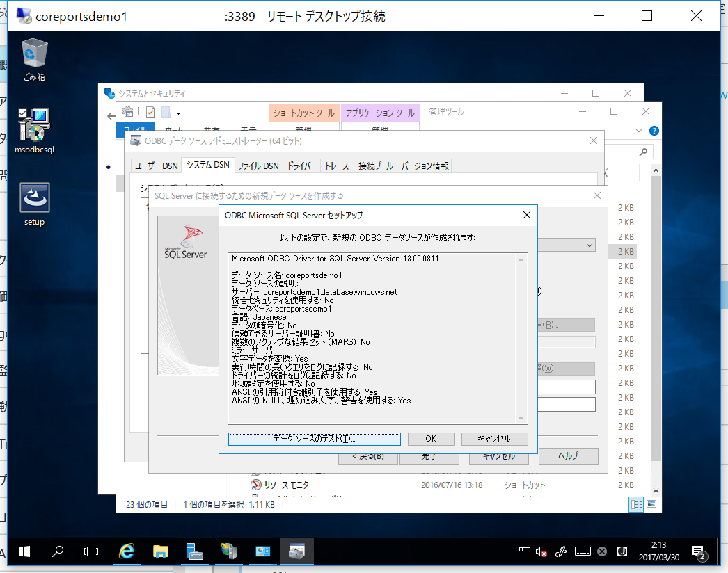Open Task View on the taskbar

(x=91, y=551)
